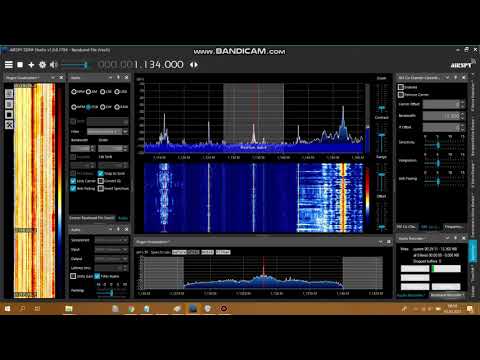Toggle the Lock Carrier checkbox
Screen dimensions: 480x360
click(73, 181)
